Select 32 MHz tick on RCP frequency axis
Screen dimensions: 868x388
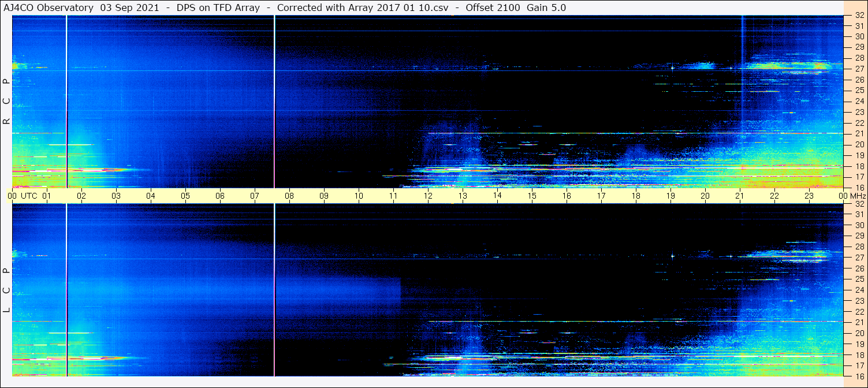coord(859,15)
